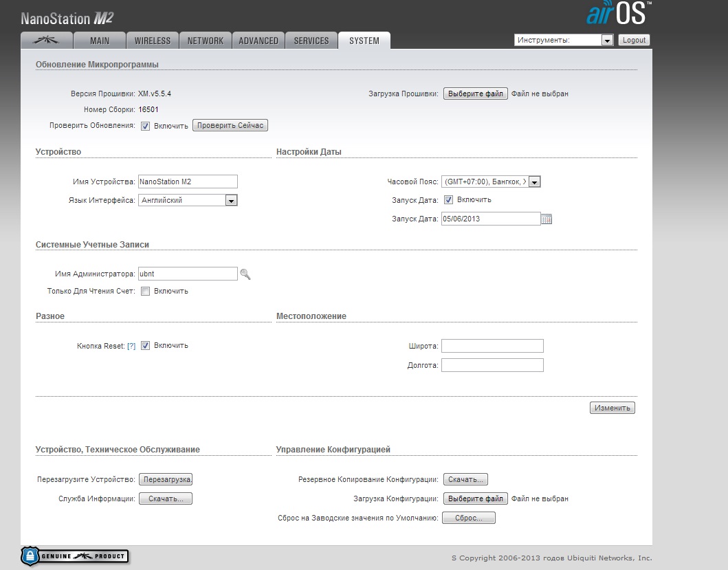Toggle the Запуск Дата enable checkbox
728x570 pixels.
tap(448, 200)
